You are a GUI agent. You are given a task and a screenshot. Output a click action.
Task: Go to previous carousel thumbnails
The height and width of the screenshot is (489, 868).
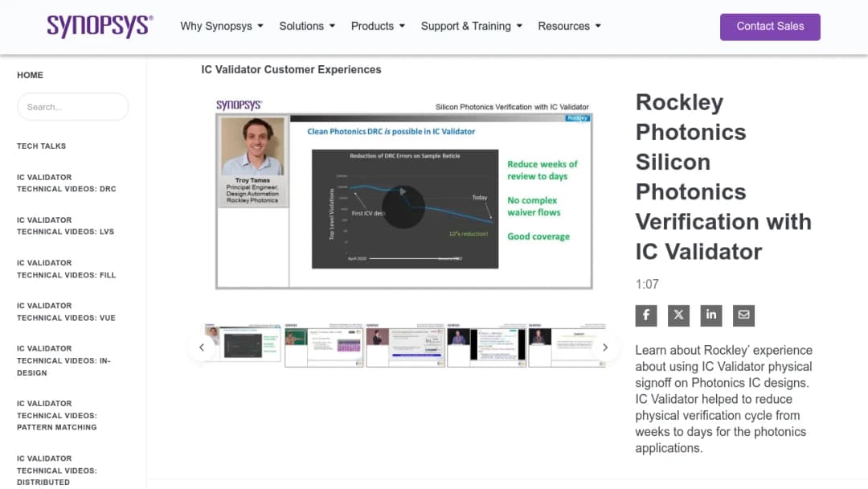202,347
